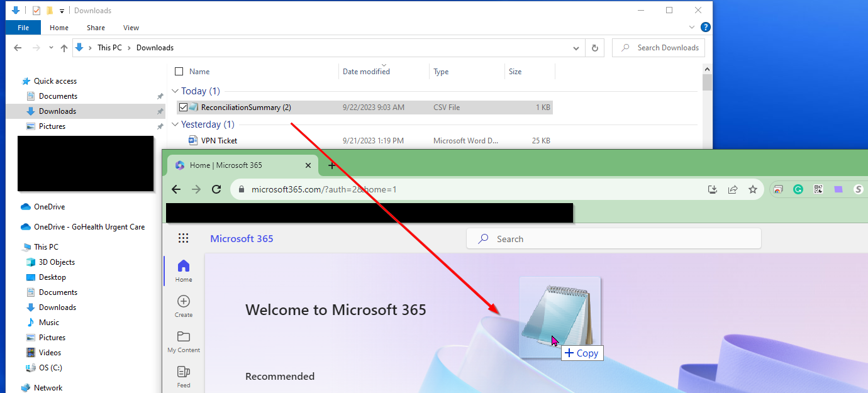
Task: Open My Content in the Microsoft 365 sidebar
Action: click(184, 341)
